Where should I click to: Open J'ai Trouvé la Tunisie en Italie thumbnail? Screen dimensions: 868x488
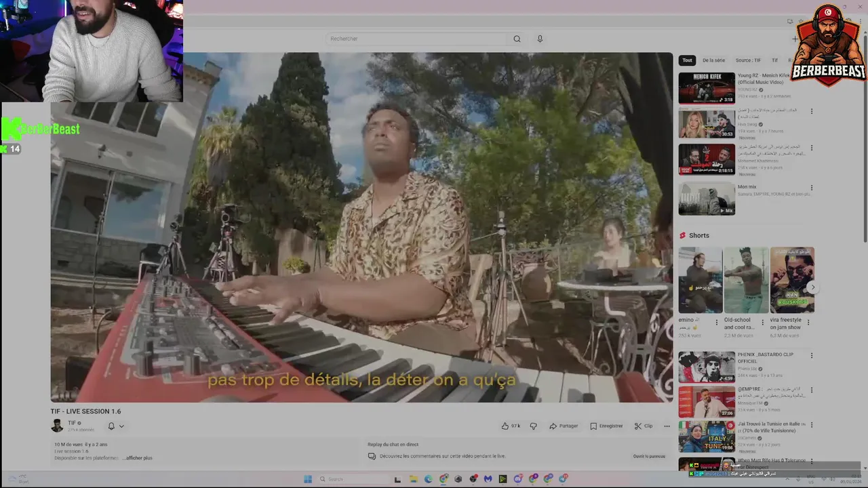point(707,437)
